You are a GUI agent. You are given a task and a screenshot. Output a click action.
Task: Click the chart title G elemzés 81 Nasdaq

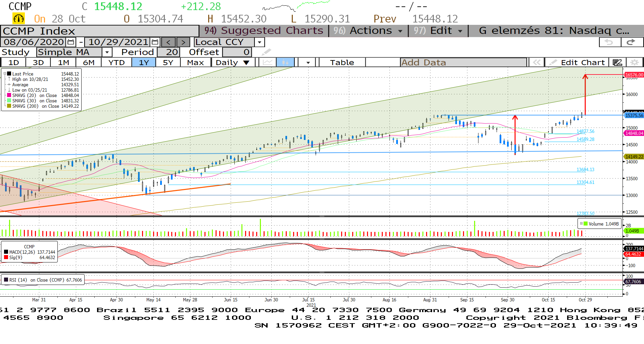point(554,31)
